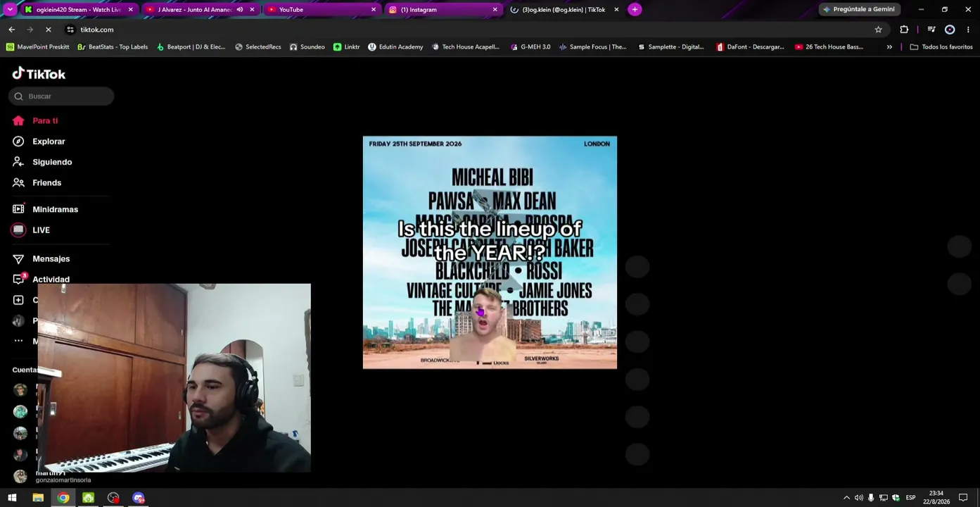This screenshot has width=980, height=507.
Task: Click the Para ti home icon
Action: click(18, 120)
